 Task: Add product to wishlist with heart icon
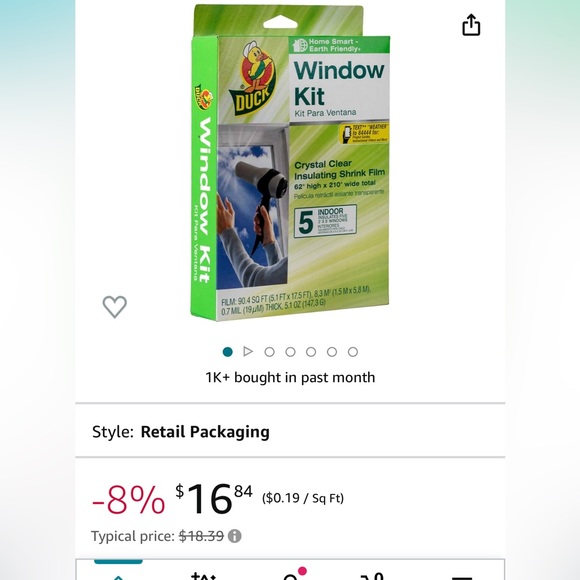pyautogui.click(x=115, y=307)
